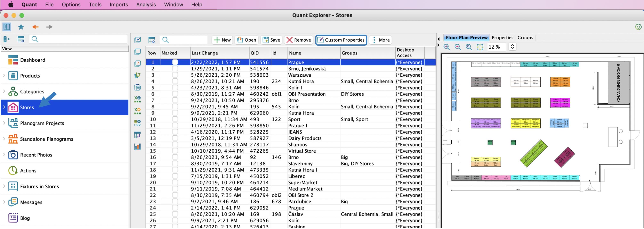This screenshot has height=229, width=644.
Task: Click the Save button
Action: pyautogui.click(x=271, y=40)
